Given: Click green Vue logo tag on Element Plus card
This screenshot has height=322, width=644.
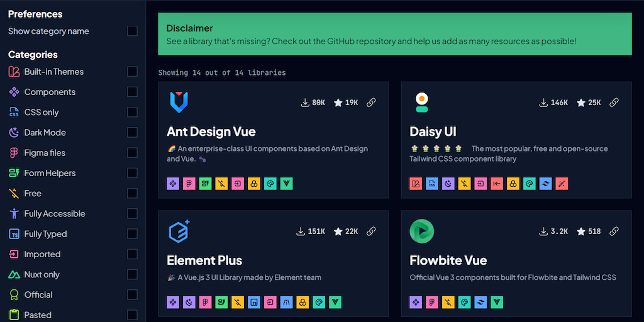Looking at the screenshot, I should [335, 303].
